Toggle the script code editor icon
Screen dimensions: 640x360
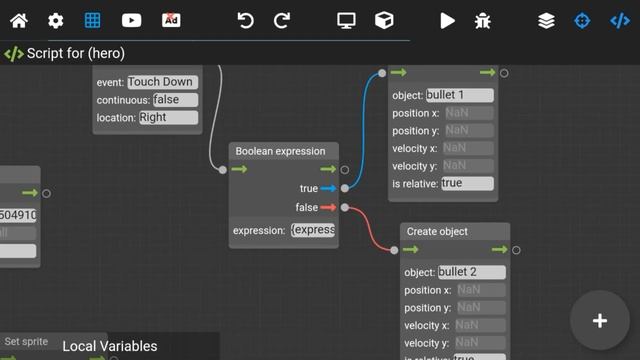[620, 20]
